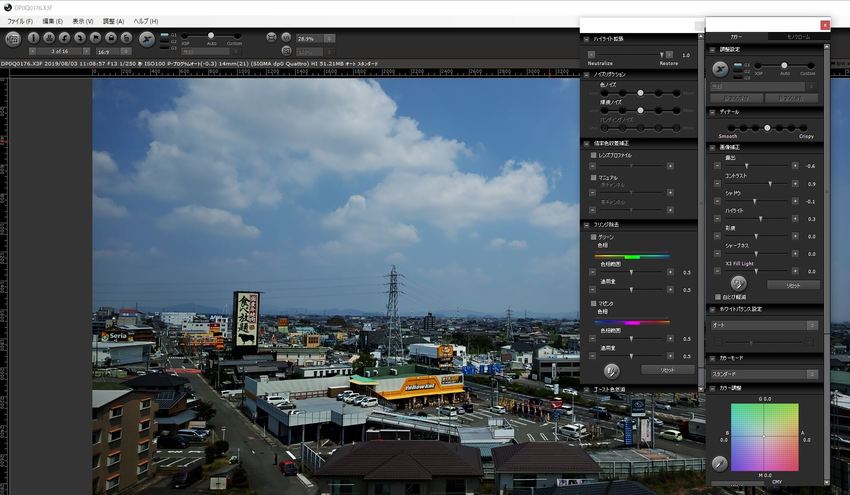Screen dimensions: 850x495
Task: Click Restore plus button in ハイライト拡張
Action: pos(669,54)
